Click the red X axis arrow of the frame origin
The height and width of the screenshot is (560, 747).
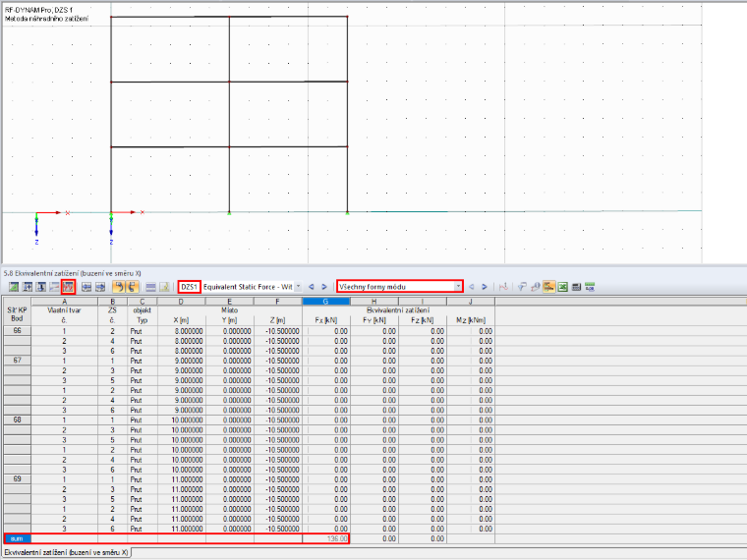[126, 212]
